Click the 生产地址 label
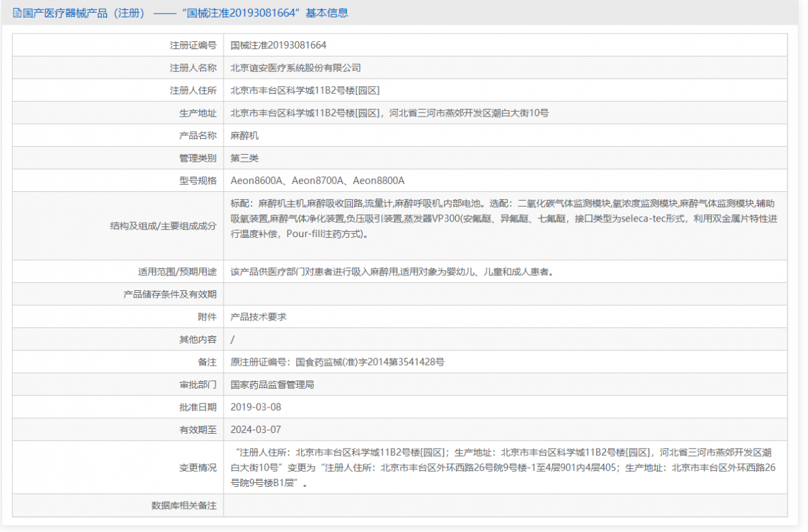Image resolution: width=808 pixels, height=532 pixels. click(198, 113)
